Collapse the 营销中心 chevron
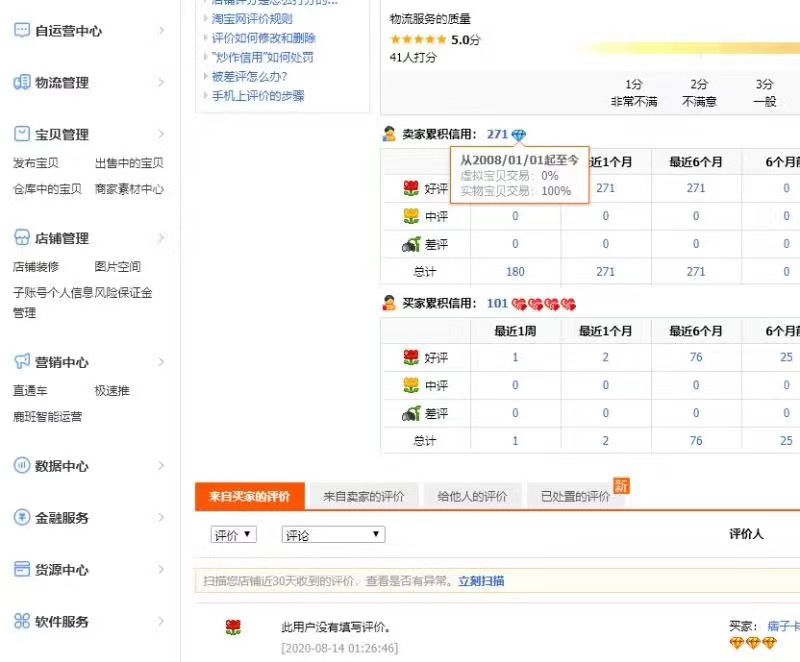Image resolution: width=800 pixels, height=662 pixels. click(161, 362)
